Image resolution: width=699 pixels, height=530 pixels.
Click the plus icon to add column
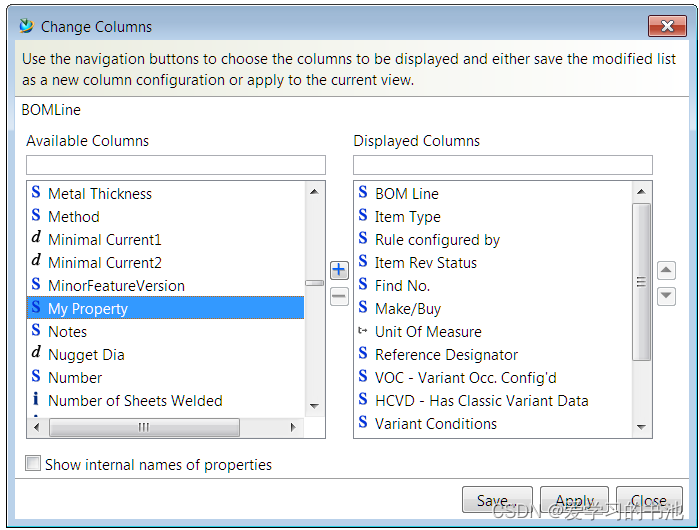pos(339,270)
